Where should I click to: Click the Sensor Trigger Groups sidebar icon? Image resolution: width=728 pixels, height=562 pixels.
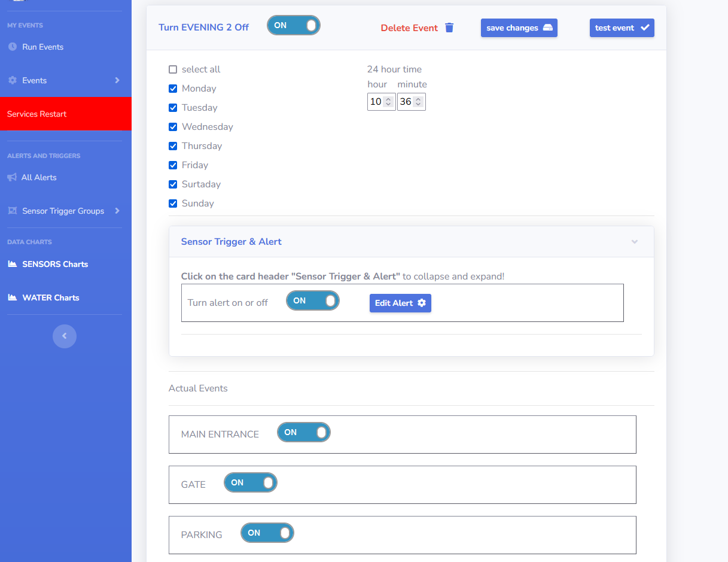13,211
